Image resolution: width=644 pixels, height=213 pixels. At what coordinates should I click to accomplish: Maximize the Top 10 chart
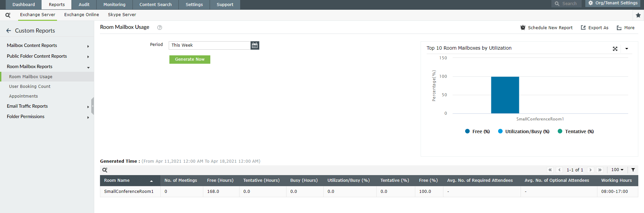point(615,49)
